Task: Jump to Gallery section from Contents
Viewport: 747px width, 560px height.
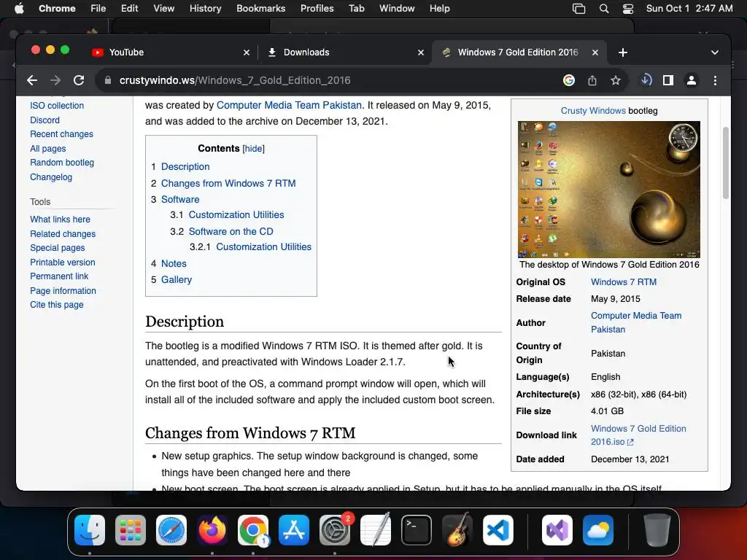Action: tap(177, 280)
